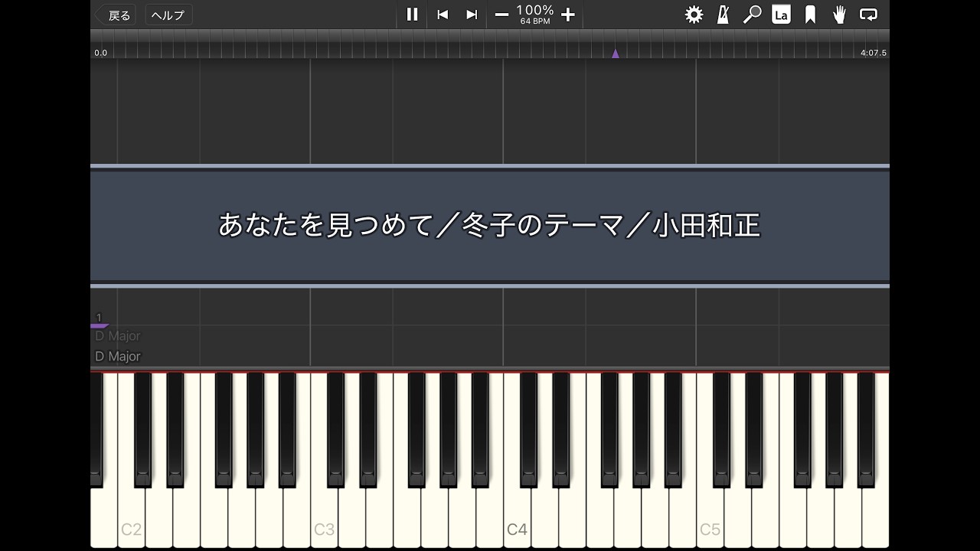Pause playback with the pause button
The width and height of the screenshot is (980, 551).
tap(412, 15)
